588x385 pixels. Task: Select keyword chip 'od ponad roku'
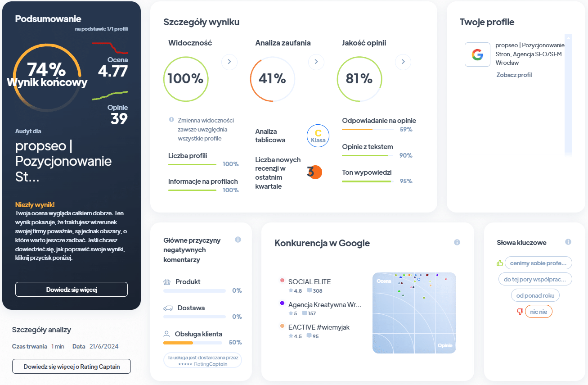535,295
